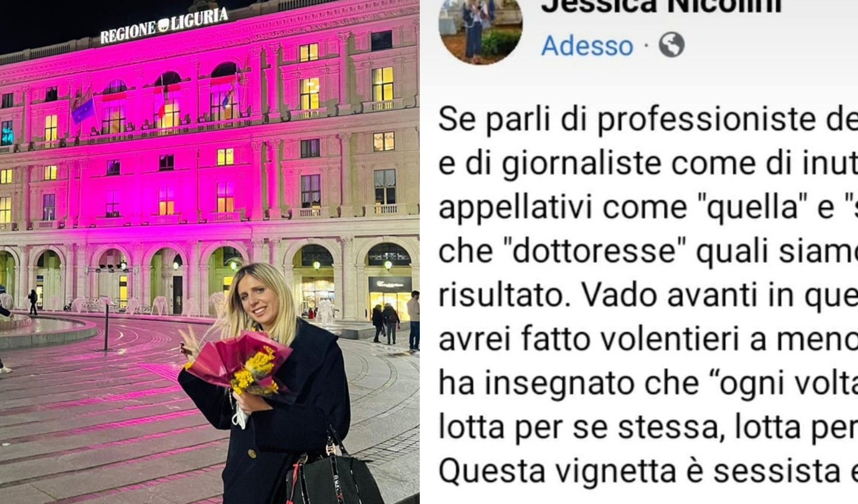Select the line "e di giornaliste come di"
Image resolution: width=858 pixels, height=504 pixels.
[648, 164]
